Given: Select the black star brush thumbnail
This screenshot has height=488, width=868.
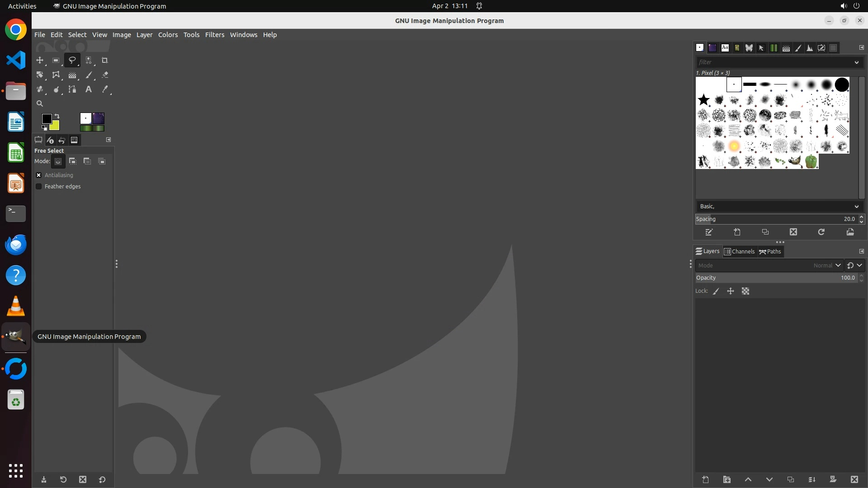Looking at the screenshot, I should (x=703, y=100).
